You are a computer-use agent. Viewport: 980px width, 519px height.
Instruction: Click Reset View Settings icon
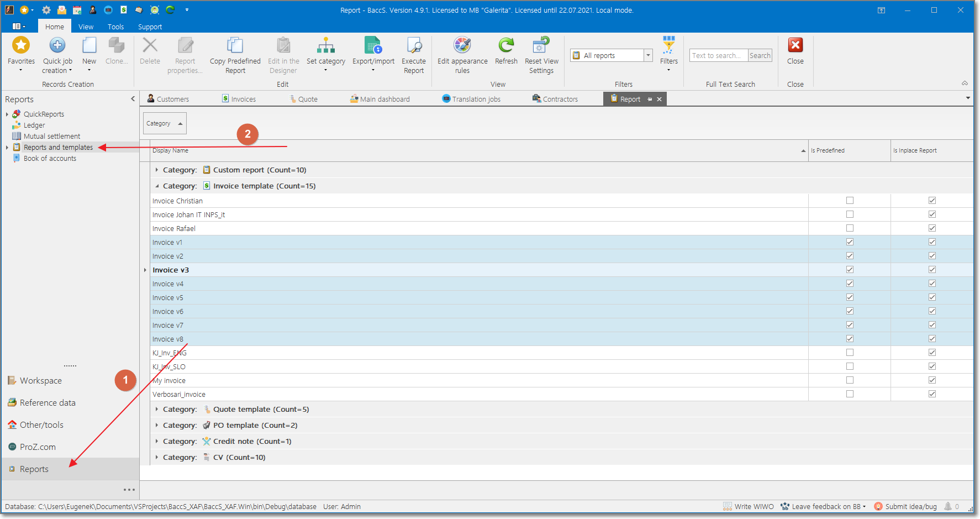(541, 45)
